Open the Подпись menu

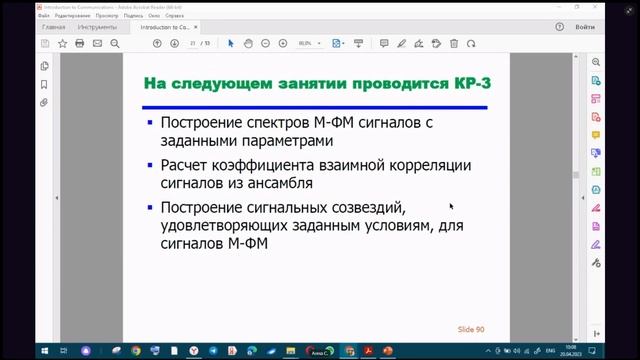(x=133, y=16)
